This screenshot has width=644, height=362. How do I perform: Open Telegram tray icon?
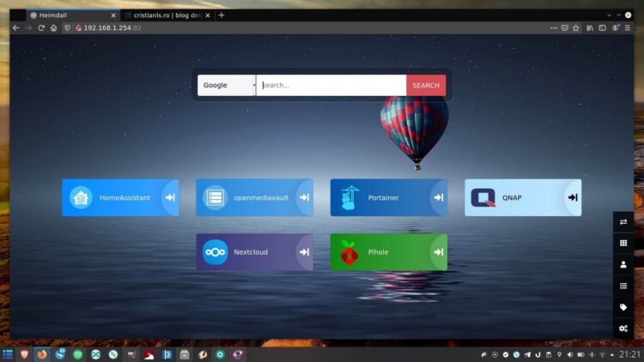[527, 354]
